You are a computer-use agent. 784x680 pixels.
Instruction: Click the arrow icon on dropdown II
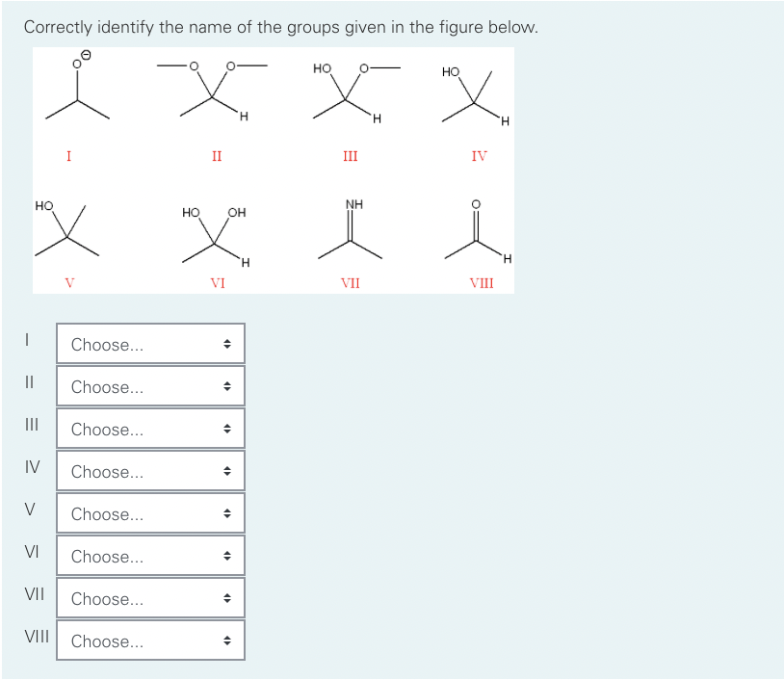[x=227, y=386]
